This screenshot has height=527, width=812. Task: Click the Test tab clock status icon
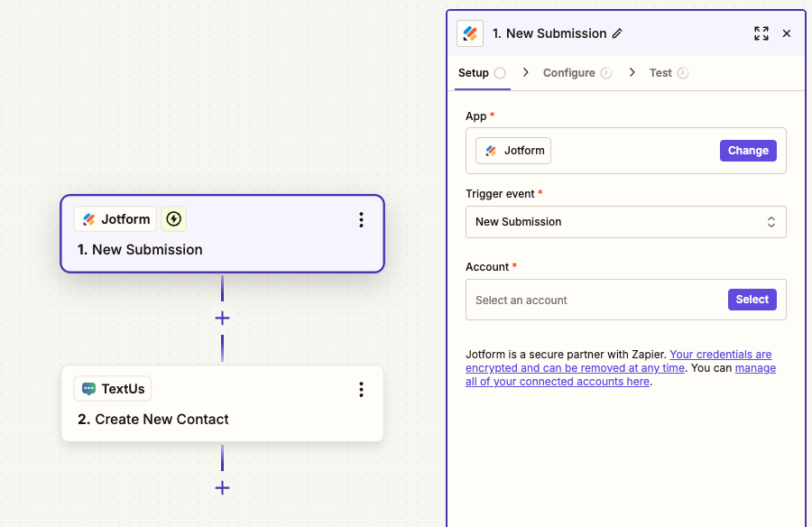point(683,73)
